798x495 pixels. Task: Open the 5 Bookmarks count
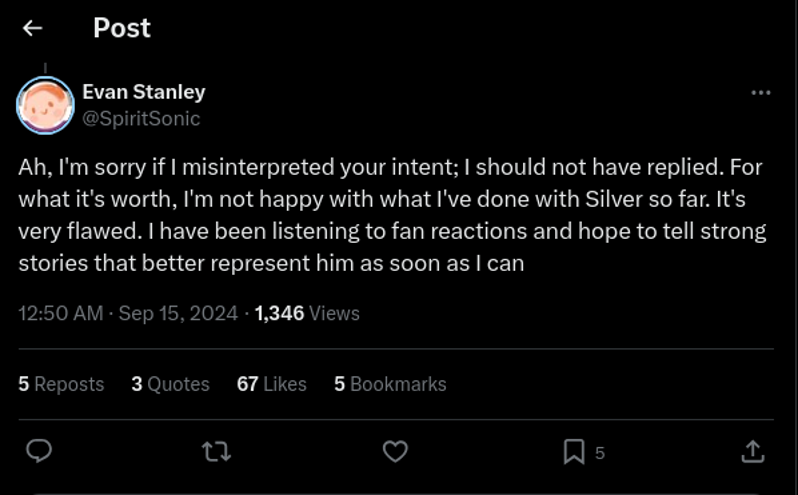point(390,384)
